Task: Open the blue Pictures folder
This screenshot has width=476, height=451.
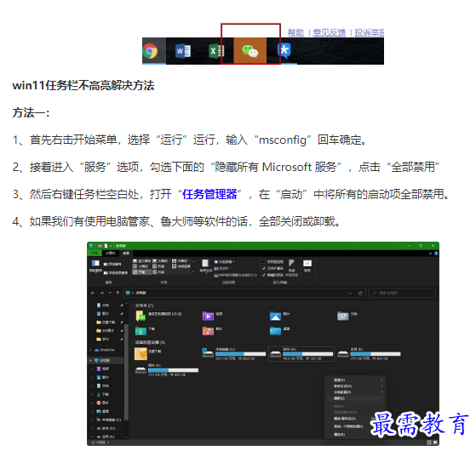Action: (x=275, y=316)
